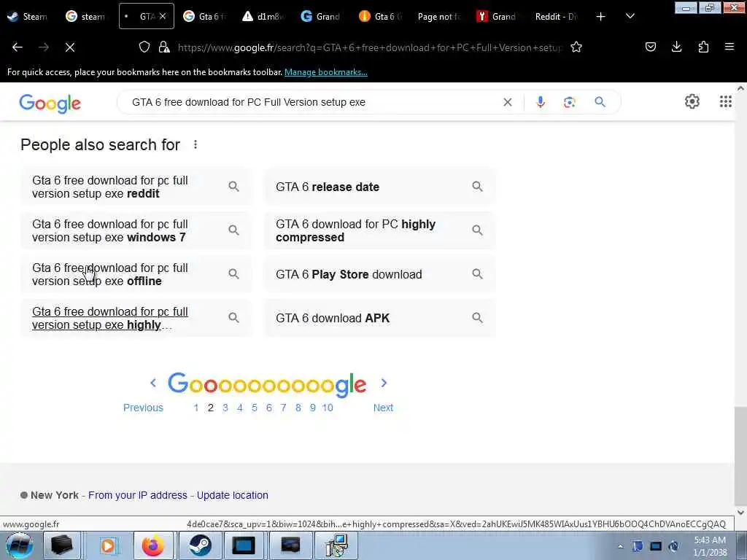This screenshot has width=747, height=560.
Task: Close the current GTA tab
Action: 163,16
